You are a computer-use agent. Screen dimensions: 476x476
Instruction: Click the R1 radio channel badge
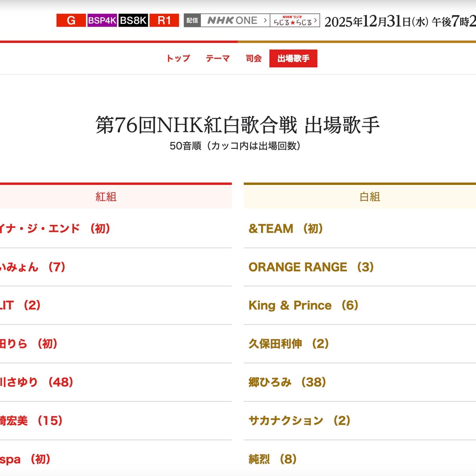[x=165, y=21]
